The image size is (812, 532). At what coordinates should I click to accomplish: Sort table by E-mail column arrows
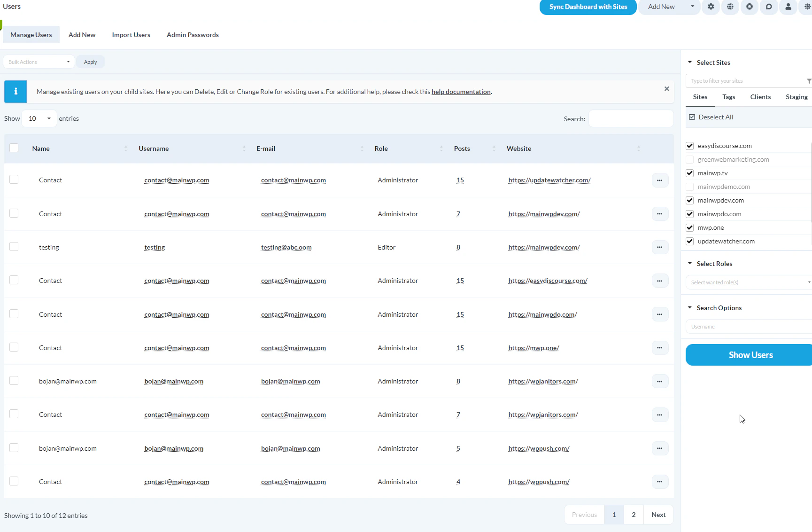(362, 149)
